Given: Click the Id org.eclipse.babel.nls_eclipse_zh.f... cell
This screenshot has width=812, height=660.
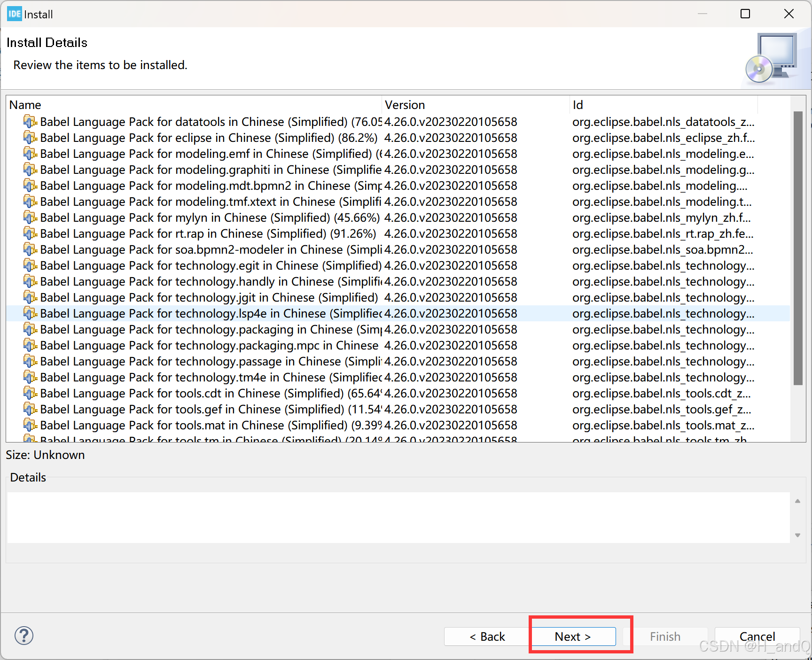Looking at the screenshot, I should coord(663,138).
